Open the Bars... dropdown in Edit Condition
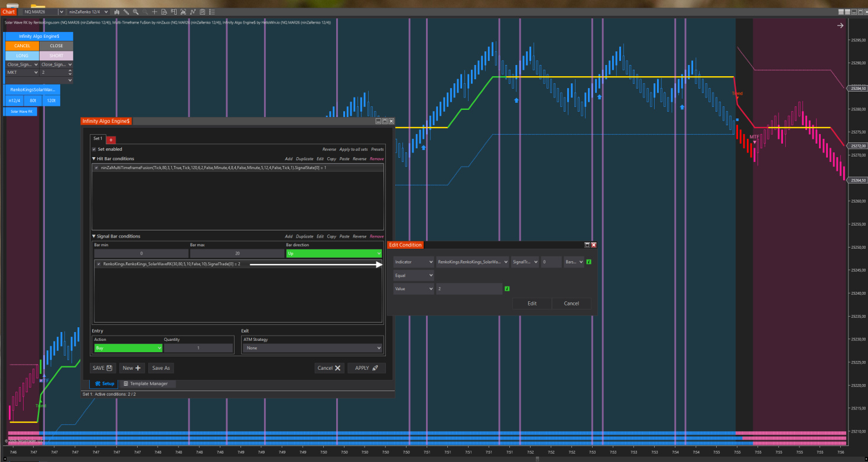Screen dimensions: 868x462 (x=574, y=262)
